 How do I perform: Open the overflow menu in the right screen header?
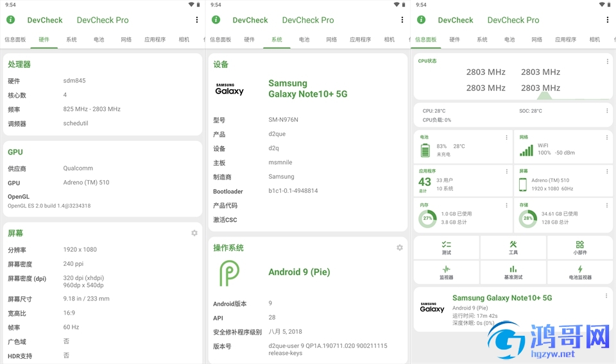pyautogui.click(x=608, y=20)
